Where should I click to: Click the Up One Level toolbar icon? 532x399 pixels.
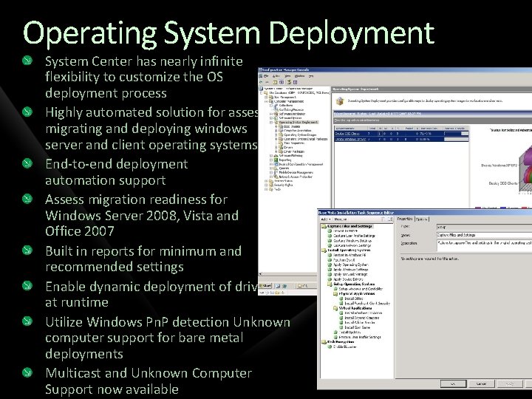pos(275,82)
